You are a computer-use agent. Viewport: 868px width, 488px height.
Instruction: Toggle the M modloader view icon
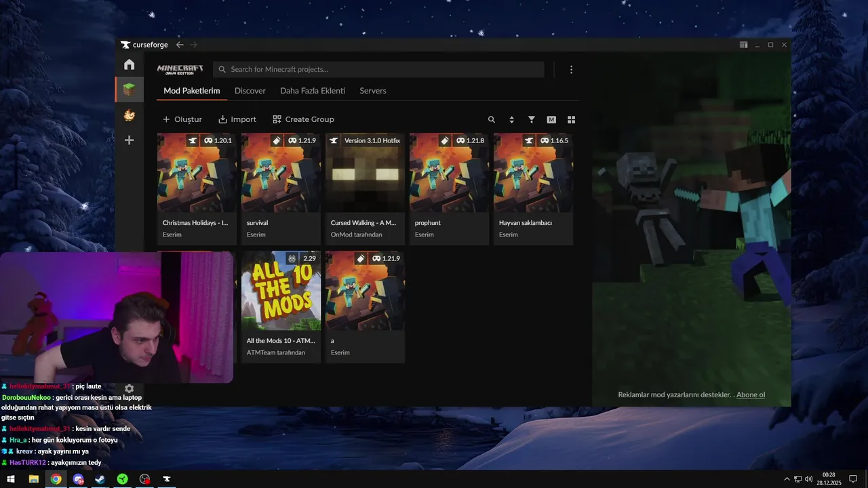point(551,119)
